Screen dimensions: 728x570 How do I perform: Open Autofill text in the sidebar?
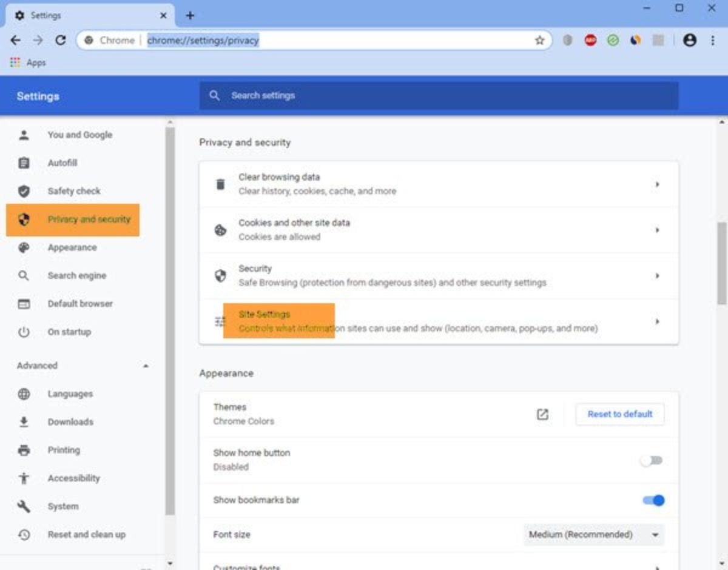click(62, 163)
